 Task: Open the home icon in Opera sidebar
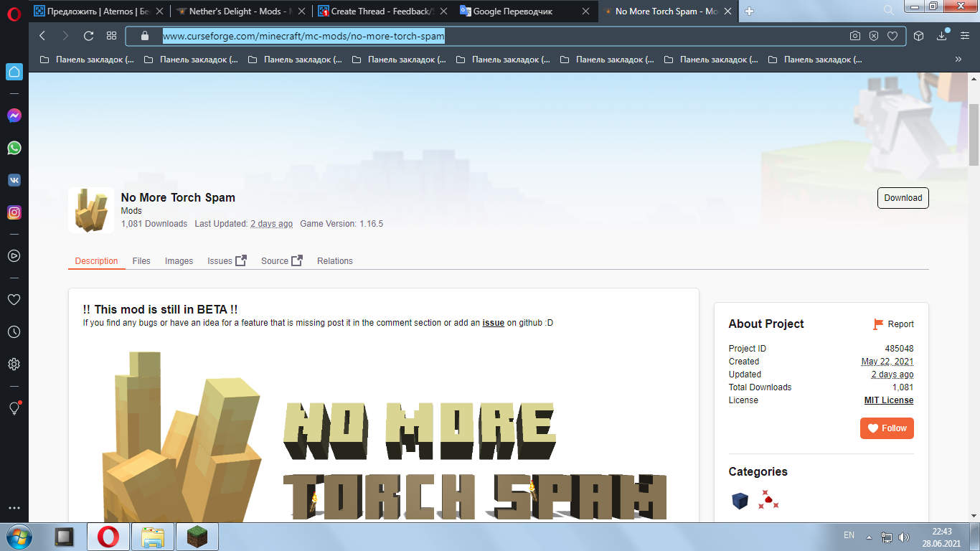[14, 72]
